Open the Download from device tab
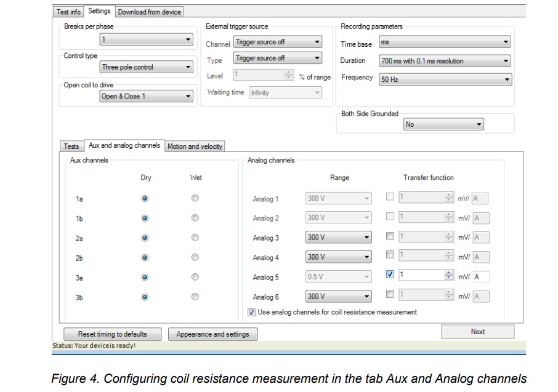This screenshot has width=558, height=392. 149,12
